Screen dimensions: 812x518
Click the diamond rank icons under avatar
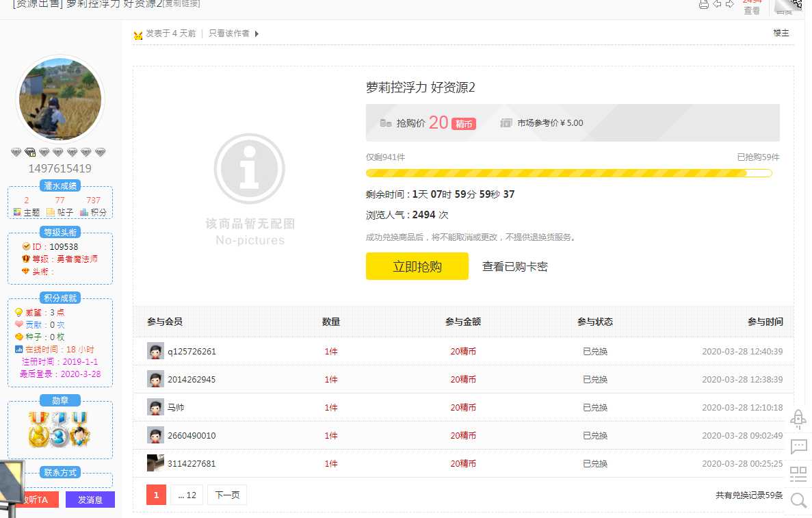pyautogui.click(x=58, y=152)
